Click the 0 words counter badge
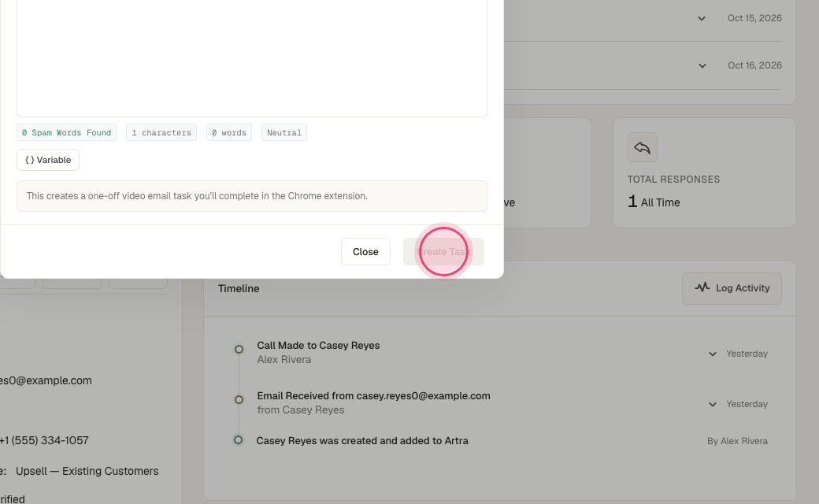 point(229,132)
